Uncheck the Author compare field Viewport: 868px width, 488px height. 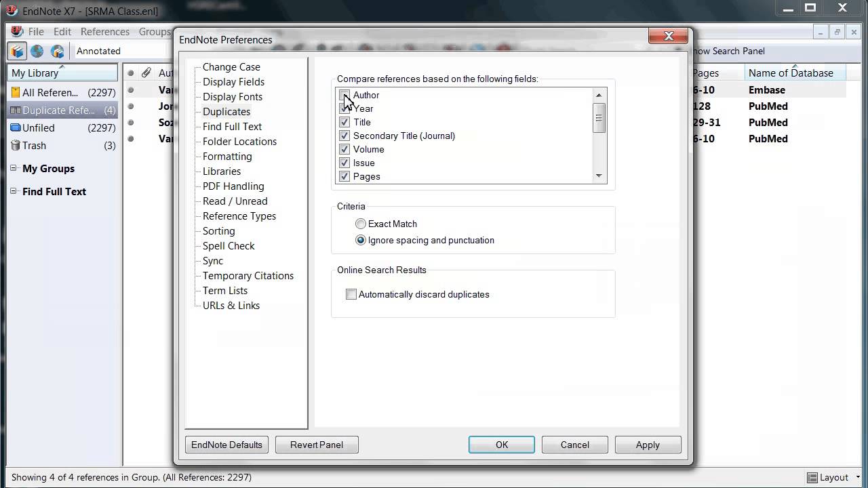344,95
